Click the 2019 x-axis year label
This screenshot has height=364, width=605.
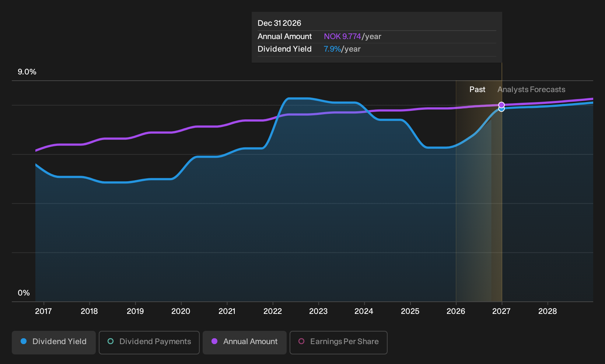pyautogui.click(x=135, y=311)
